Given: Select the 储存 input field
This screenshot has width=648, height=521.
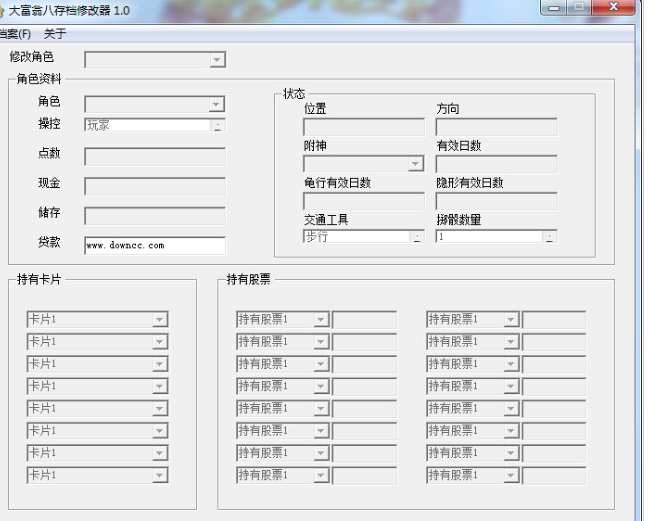Looking at the screenshot, I should tap(155, 216).
